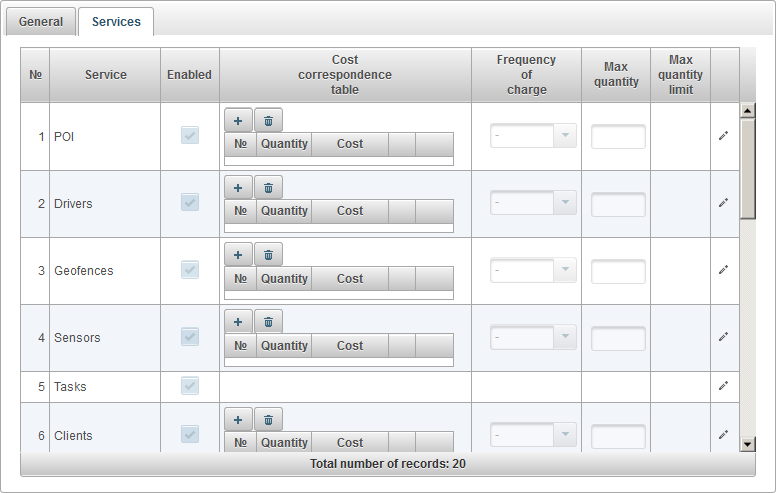The height and width of the screenshot is (493, 776).
Task: Edit the Geofences service row
Action: (723, 270)
